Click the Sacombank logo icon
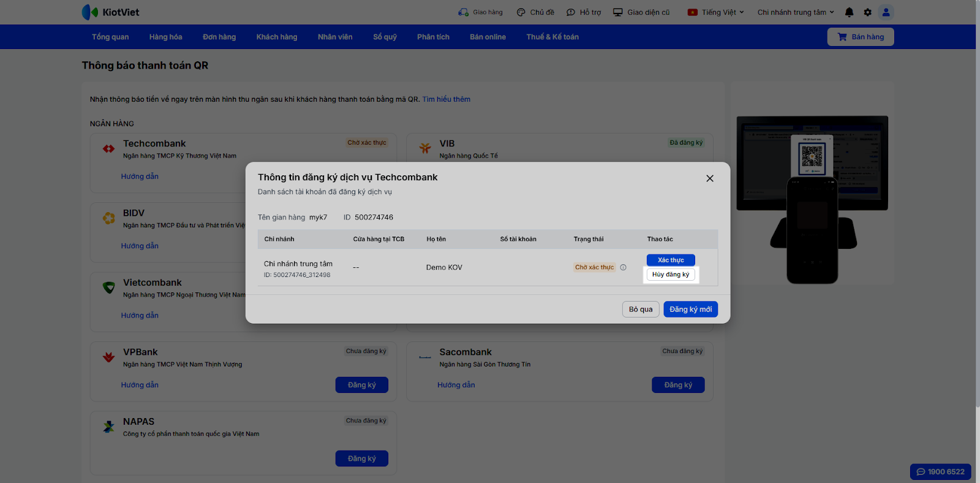This screenshot has height=483, width=980. 425,357
